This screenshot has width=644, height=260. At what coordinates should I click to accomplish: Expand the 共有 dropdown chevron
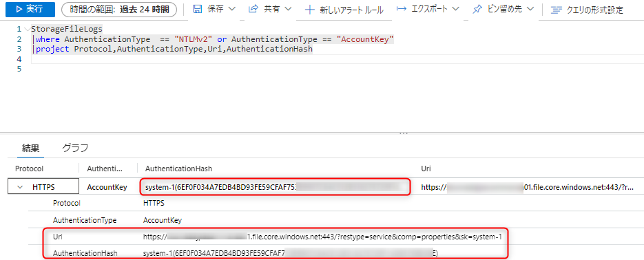pos(288,9)
